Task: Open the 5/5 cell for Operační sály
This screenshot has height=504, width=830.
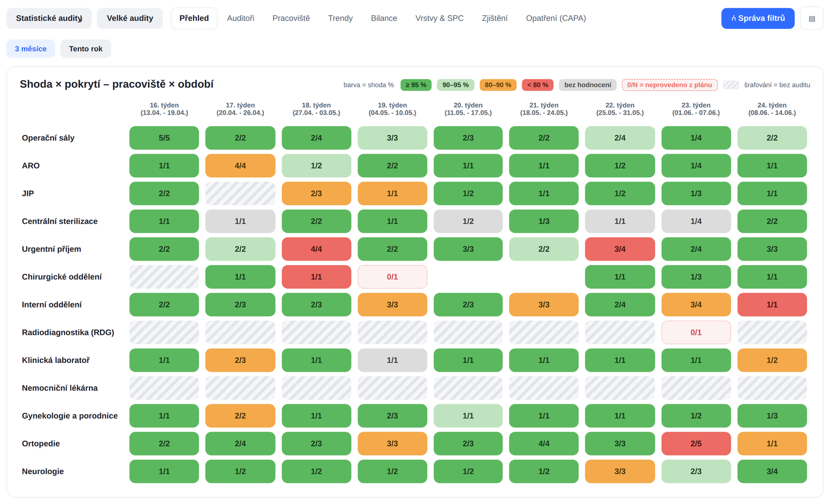Action: (164, 138)
